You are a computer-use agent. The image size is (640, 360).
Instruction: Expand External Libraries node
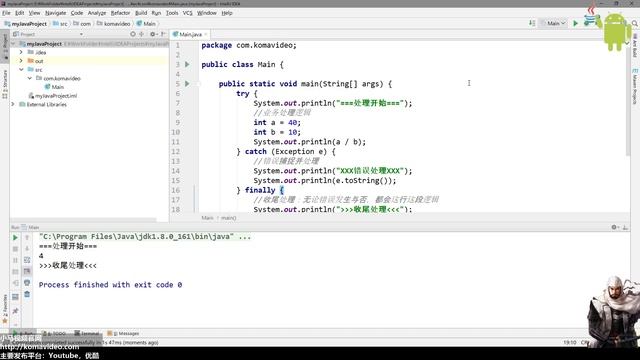pos(13,104)
